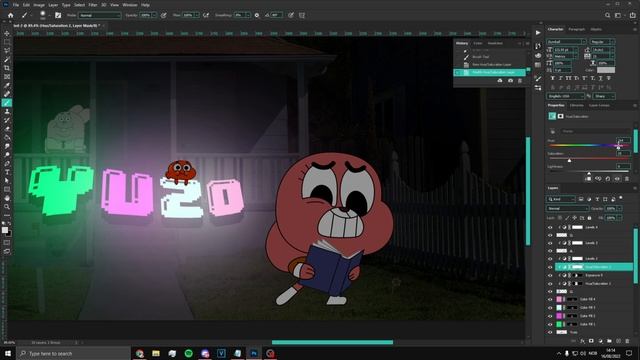The image size is (640, 360).
Task: Click the Home icon in options bar
Action: coord(11,15)
